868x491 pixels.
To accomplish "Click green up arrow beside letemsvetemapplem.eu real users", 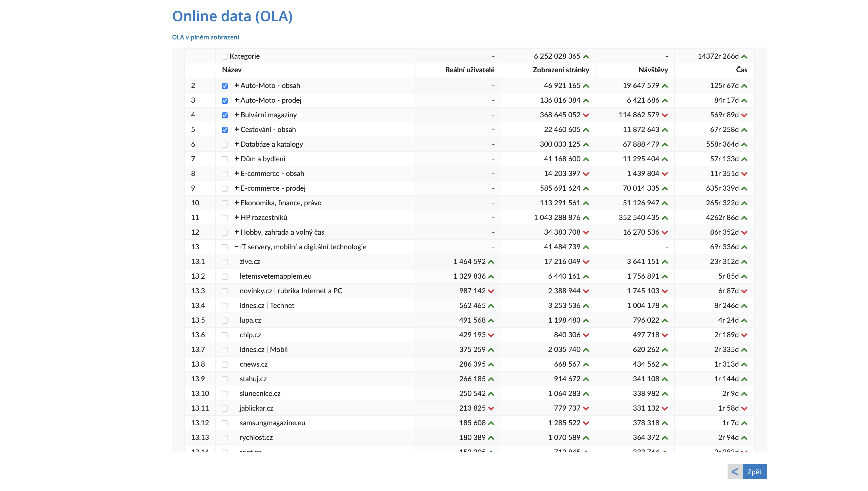I will coord(491,277).
